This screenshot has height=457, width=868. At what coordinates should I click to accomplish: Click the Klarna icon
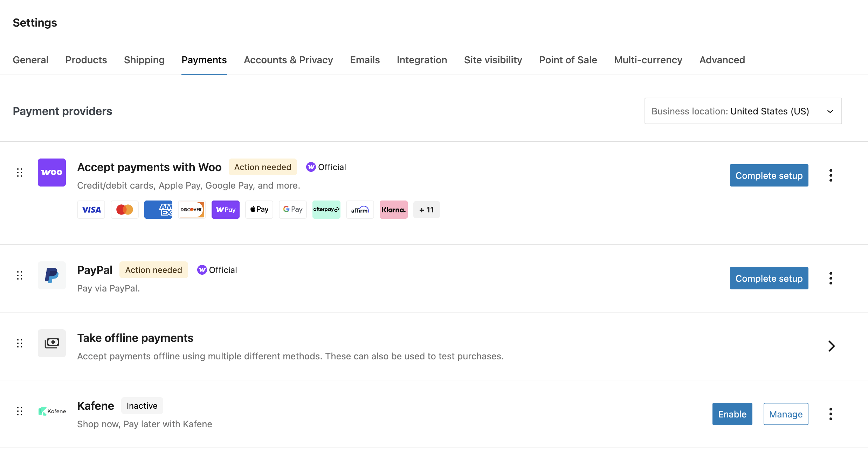point(394,210)
